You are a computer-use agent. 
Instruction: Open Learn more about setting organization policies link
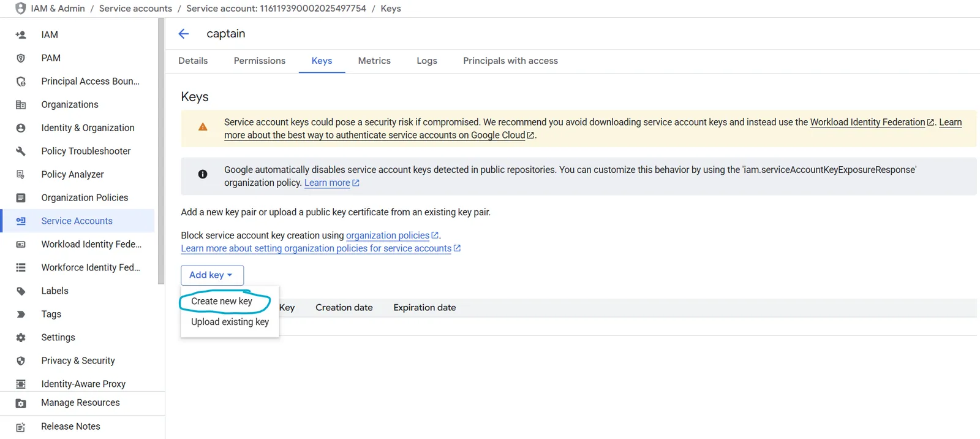[316, 249]
